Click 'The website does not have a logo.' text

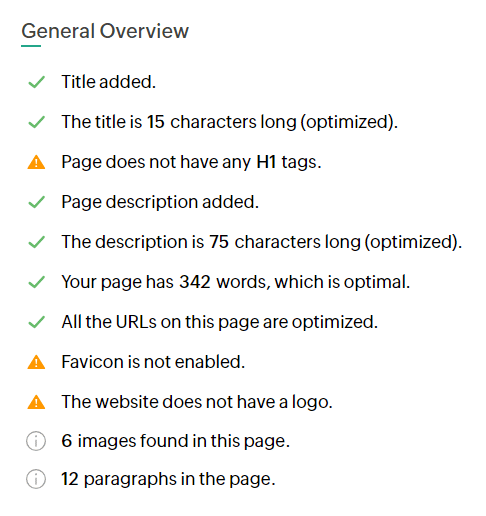pyautogui.click(x=197, y=402)
